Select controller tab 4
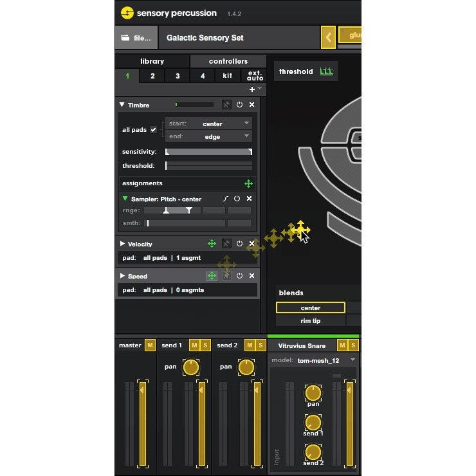 [203, 76]
